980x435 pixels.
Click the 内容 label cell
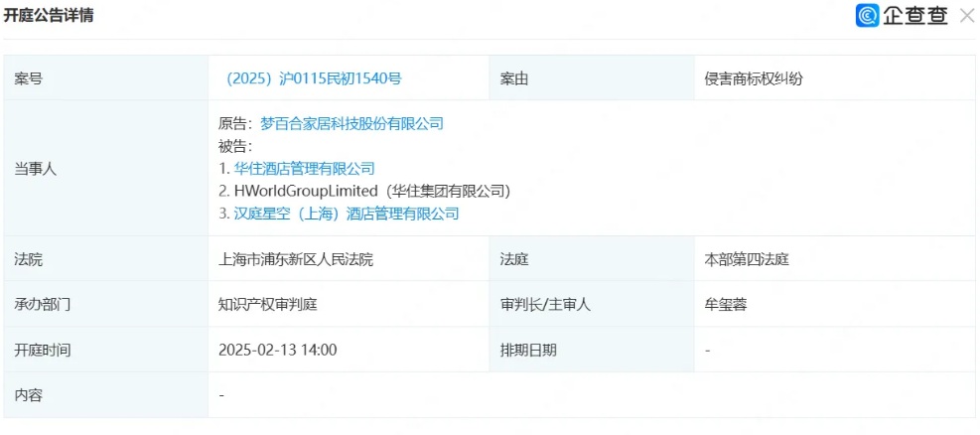pyautogui.click(x=105, y=395)
